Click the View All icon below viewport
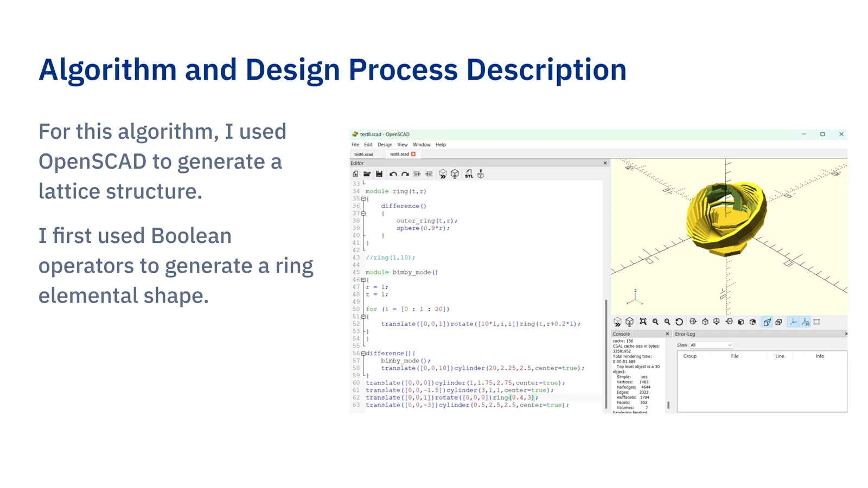Image resolution: width=868 pixels, height=488 pixels. (x=643, y=322)
